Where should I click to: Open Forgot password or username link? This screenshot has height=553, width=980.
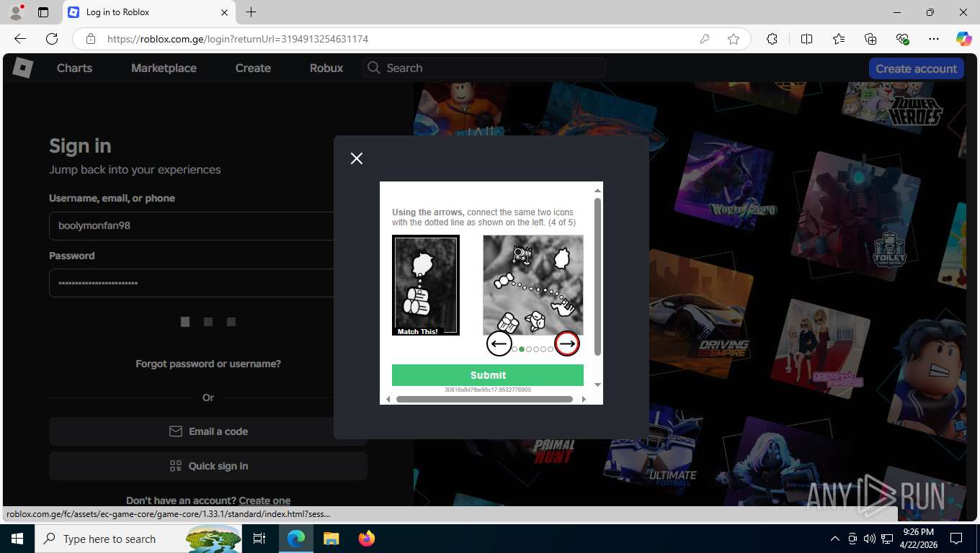(208, 364)
